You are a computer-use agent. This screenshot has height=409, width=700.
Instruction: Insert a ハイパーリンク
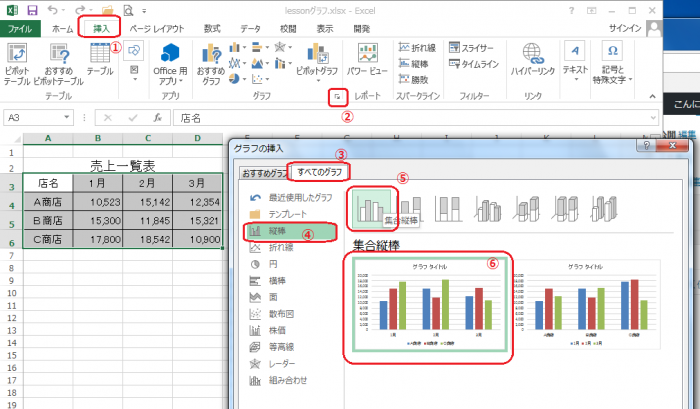(x=533, y=59)
